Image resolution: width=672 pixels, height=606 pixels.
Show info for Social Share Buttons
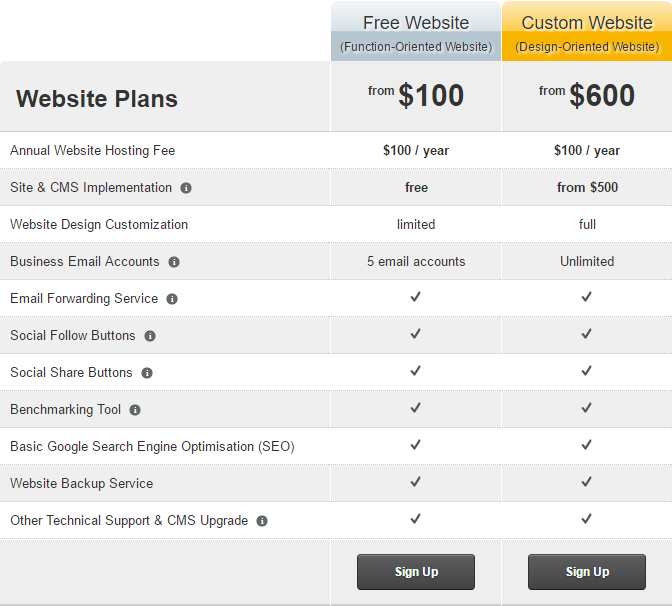tap(147, 373)
